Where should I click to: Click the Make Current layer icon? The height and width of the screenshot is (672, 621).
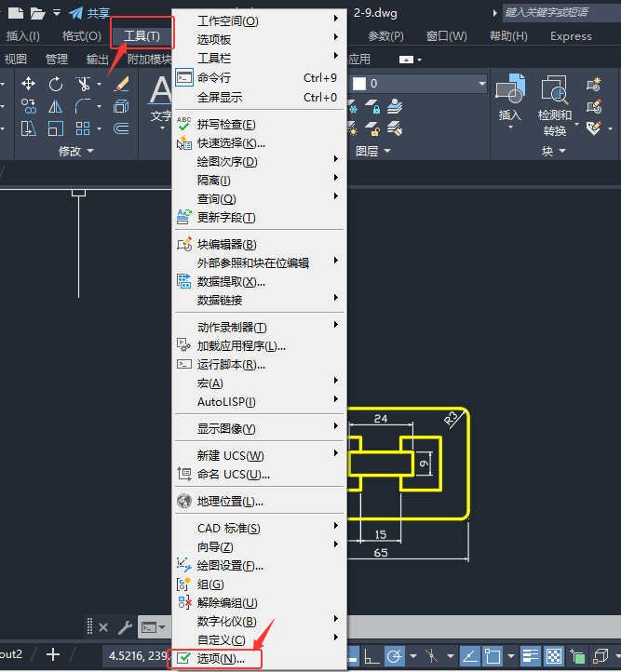click(395, 106)
